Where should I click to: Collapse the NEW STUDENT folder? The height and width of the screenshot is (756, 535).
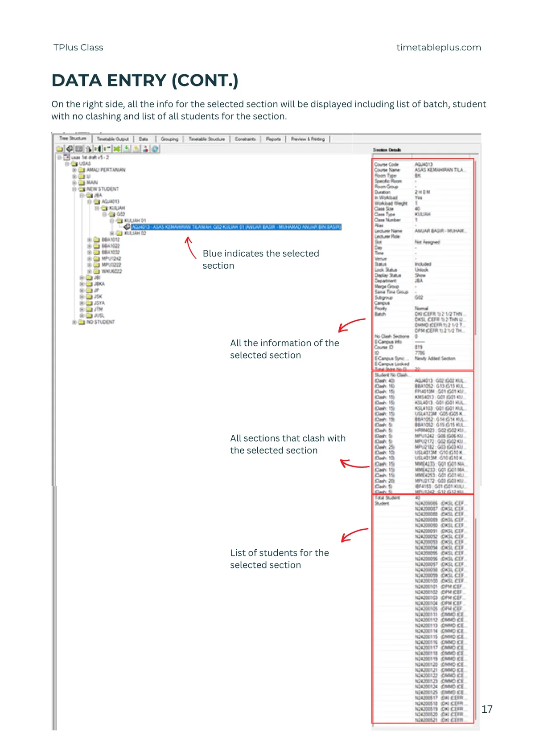tap(74, 189)
